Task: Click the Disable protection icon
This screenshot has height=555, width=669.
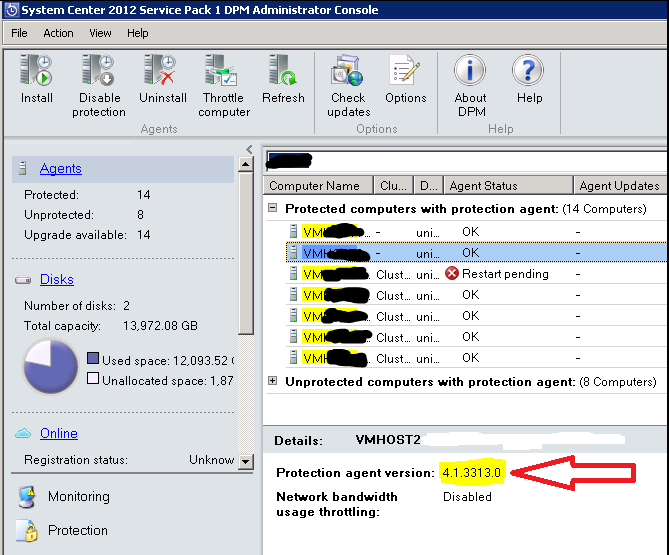Action: (99, 72)
